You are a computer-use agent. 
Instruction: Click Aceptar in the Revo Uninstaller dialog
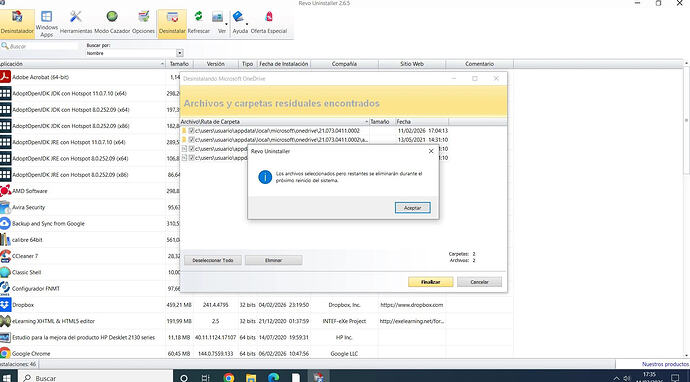pos(412,208)
